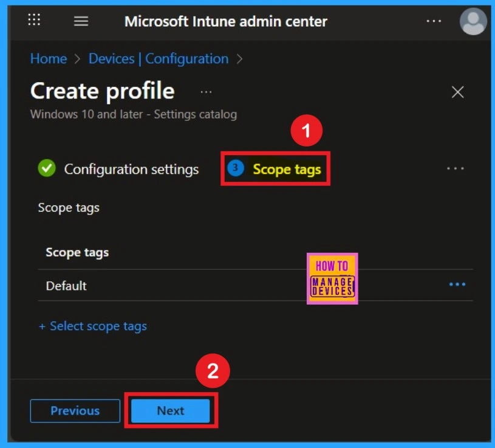The width and height of the screenshot is (495, 448).
Task: Open Devices | Configuration from the breadcrumb
Action: 159,58
